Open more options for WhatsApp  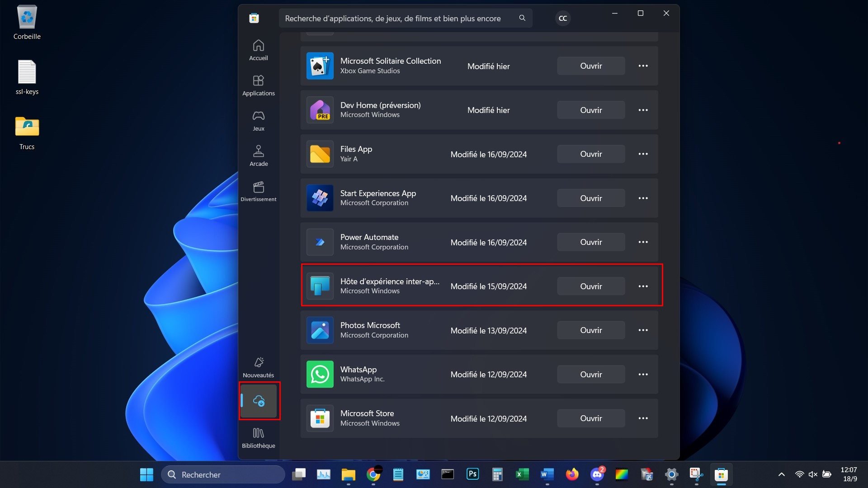tap(643, 374)
